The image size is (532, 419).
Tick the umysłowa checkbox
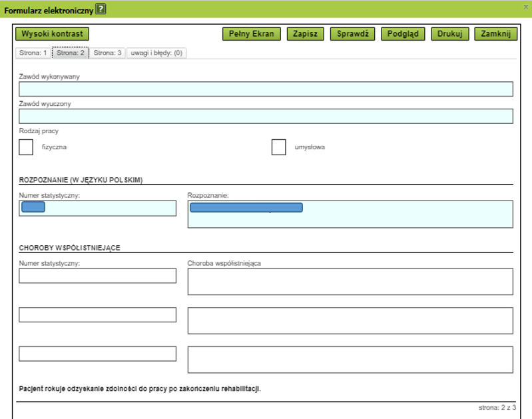click(x=279, y=147)
